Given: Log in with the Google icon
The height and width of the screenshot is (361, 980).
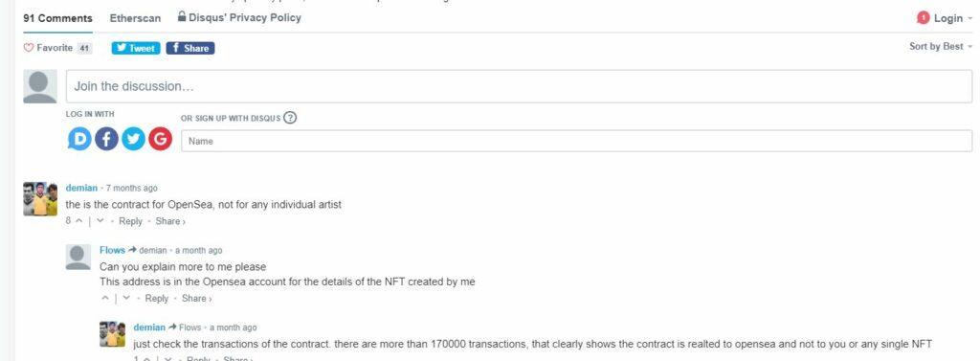Looking at the screenshot, I should click(160, 139).
